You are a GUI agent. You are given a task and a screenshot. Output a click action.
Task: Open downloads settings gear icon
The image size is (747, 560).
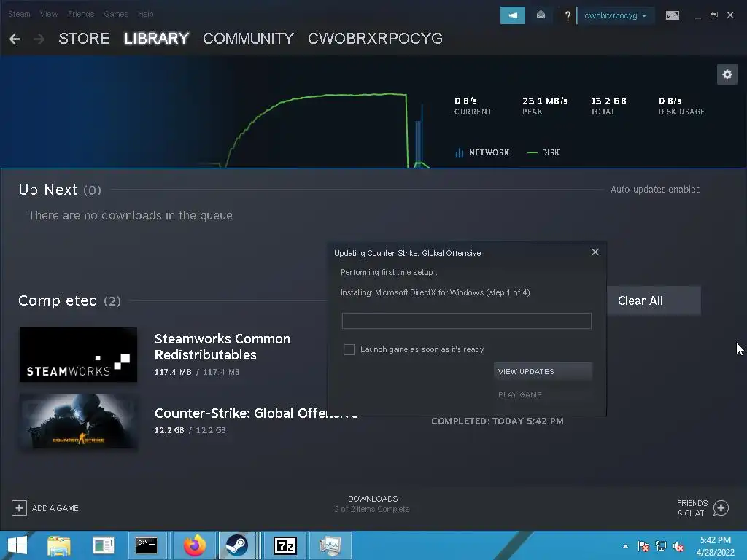click(x=727, y=74)
